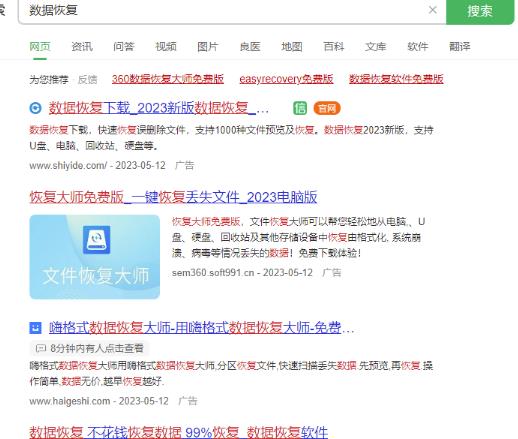518x439 pixels.
Task: Open the 图片 tab
Action: click(208, 46)
